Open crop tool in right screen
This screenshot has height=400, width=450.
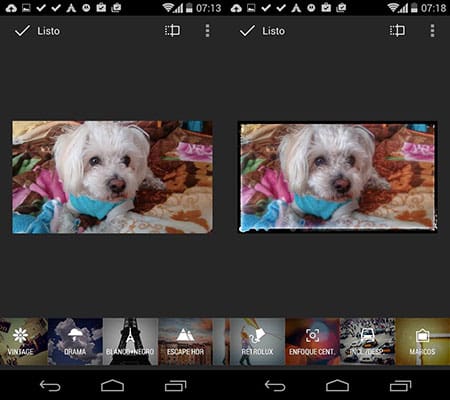coord(397,31)
